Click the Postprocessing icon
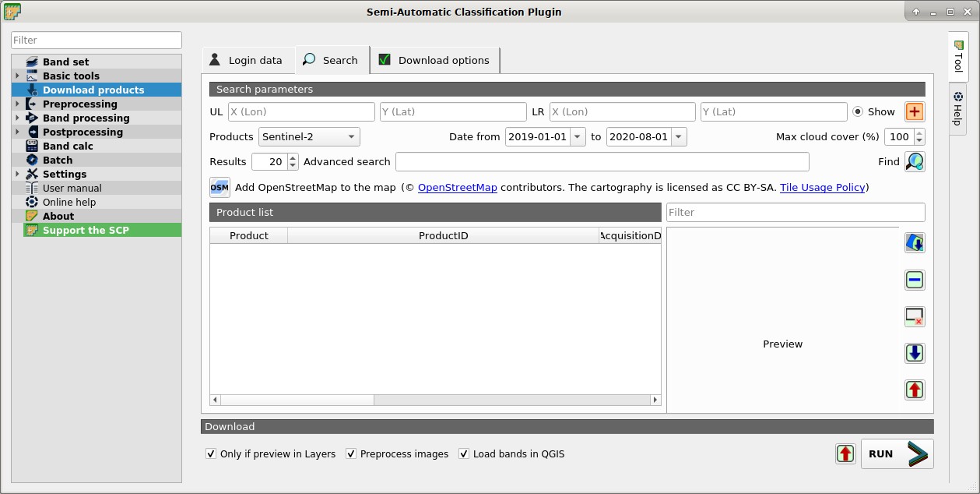 click(32, 132)
